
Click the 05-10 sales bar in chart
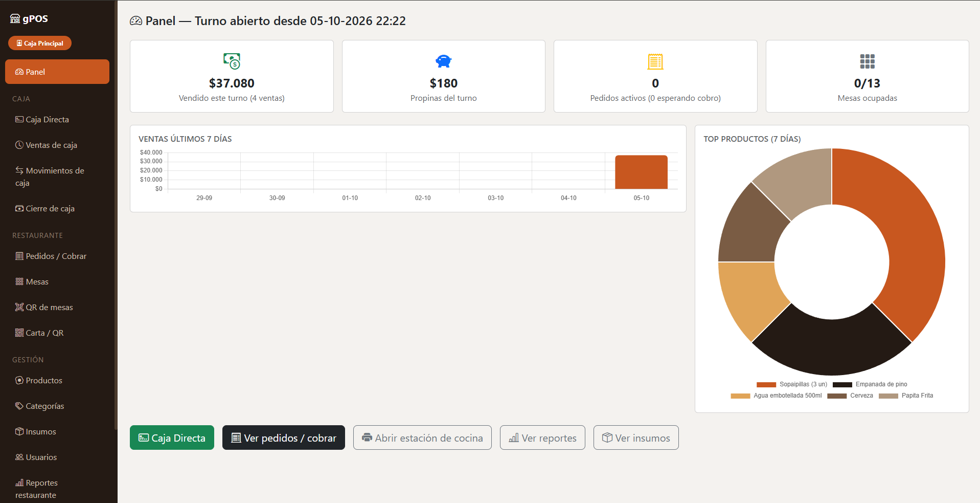tap(641, 172)
